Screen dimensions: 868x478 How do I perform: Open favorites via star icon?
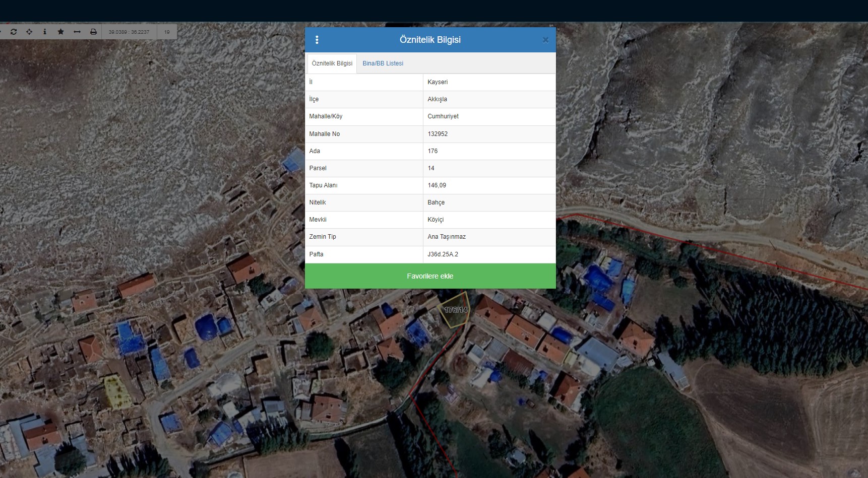61,32
